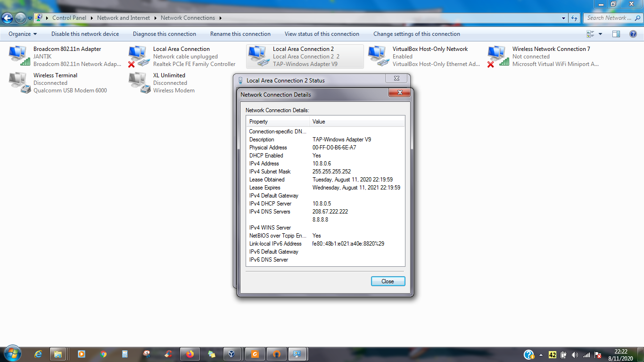
Task: Open Windows Media Player from the taskbar
Action: 81,354
